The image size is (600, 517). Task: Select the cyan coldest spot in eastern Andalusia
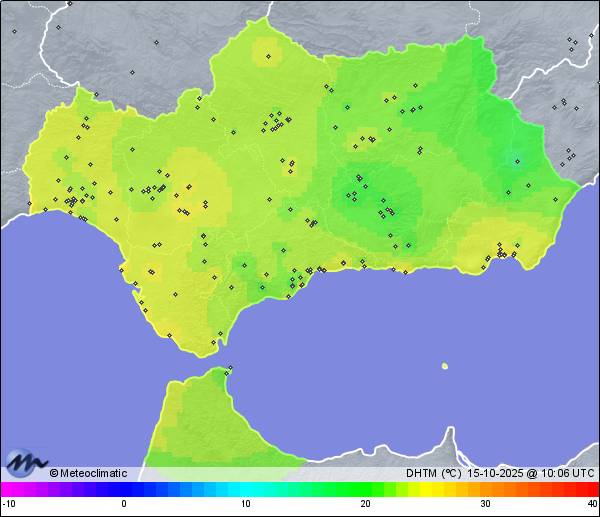517,158
